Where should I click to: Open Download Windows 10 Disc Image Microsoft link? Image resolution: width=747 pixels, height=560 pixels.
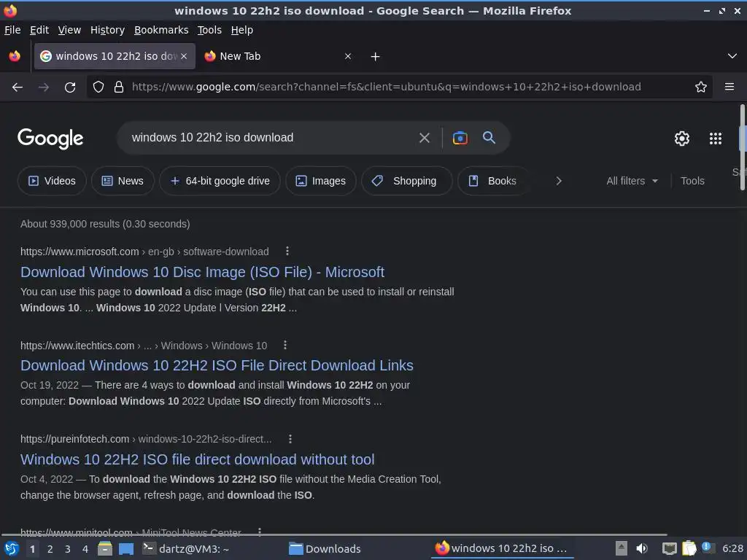tap(202, 272)
